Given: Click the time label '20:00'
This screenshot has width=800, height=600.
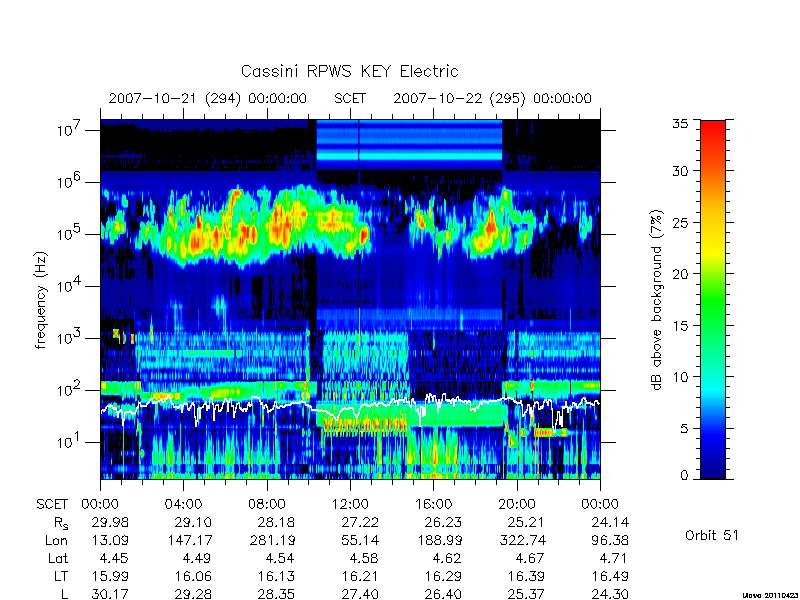Looking at the screenshot, I should [x=516, y=505].
